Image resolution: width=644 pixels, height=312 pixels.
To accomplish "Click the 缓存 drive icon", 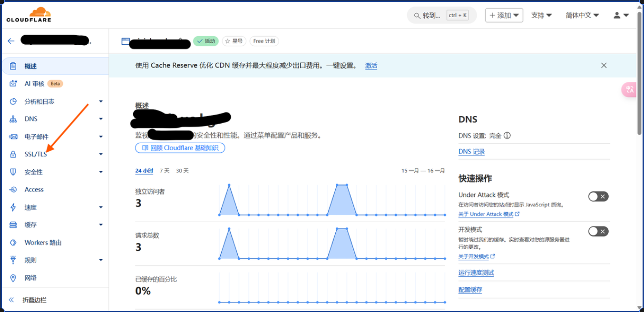I will [x=13, y=224].
